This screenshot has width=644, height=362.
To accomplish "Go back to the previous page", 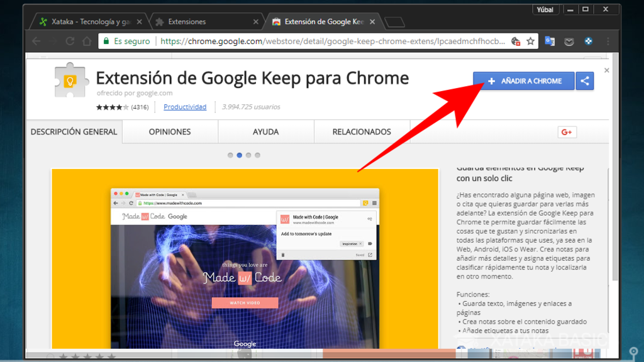I will tap(36, 41).
